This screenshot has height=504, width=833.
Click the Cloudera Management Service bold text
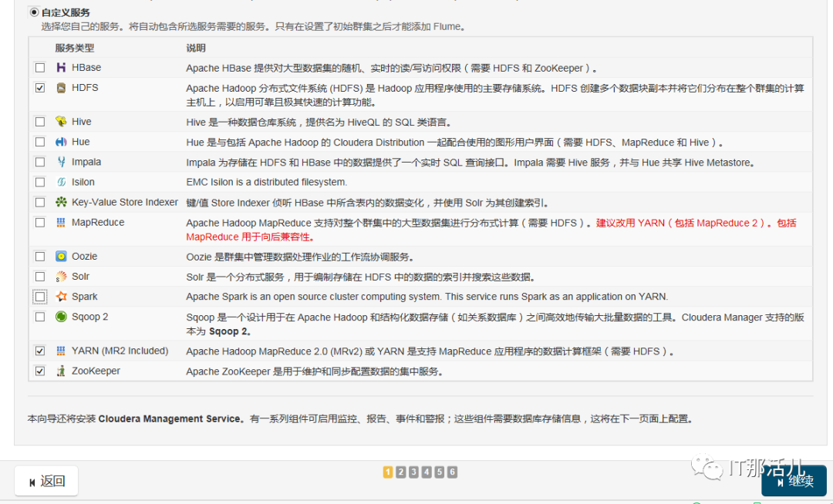point(169,418)
